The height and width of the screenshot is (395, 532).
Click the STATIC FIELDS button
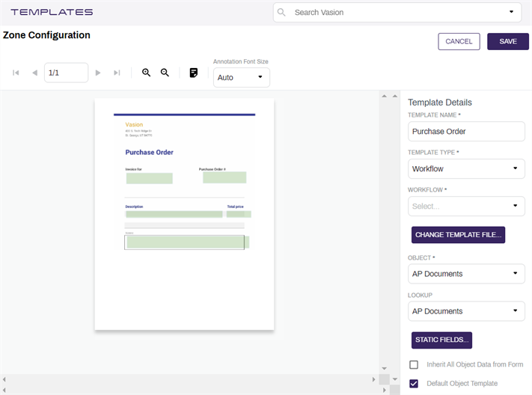441,340
